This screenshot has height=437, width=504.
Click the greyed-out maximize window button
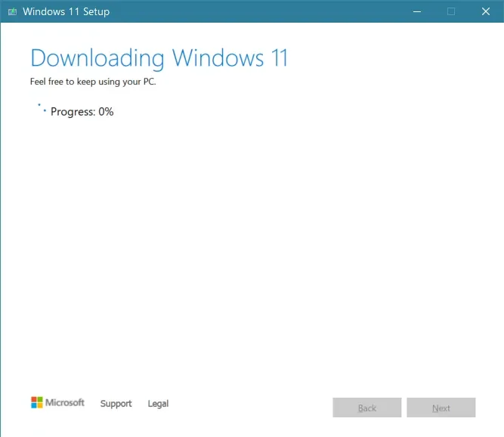pos(451,11)
